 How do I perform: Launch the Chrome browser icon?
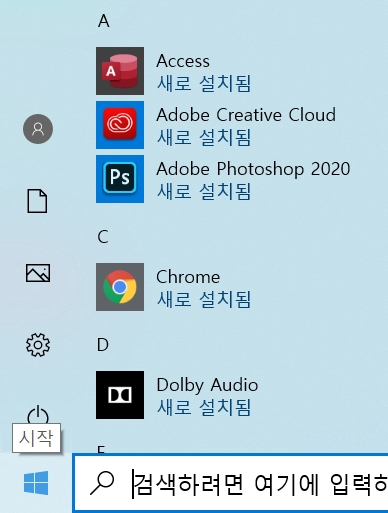(120, 287)
